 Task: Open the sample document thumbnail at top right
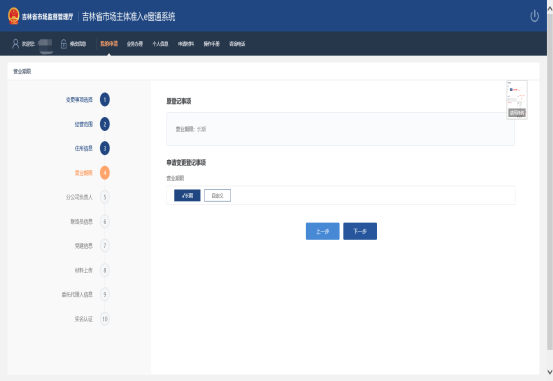point(517,99)
